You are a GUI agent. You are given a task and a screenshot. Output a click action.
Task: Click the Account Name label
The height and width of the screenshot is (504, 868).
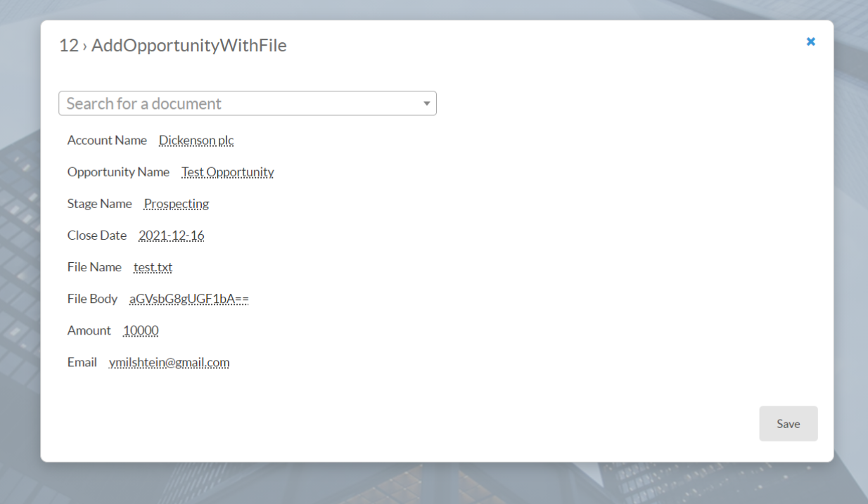107,141
